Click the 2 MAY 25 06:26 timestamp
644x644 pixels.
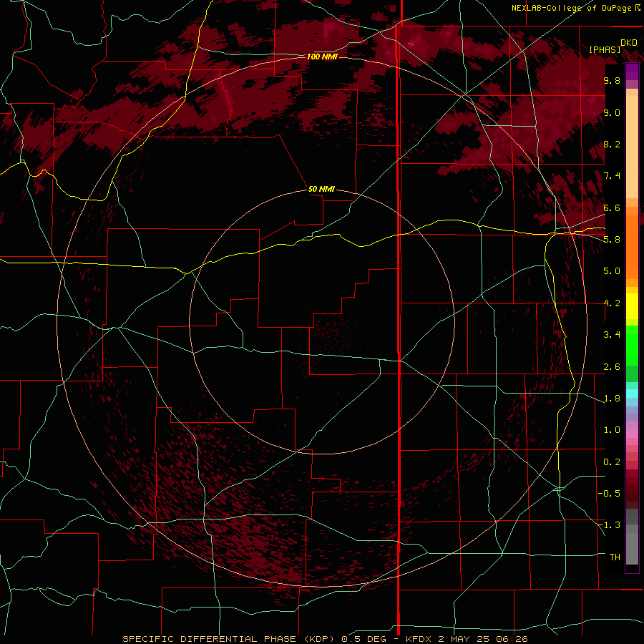482,639
